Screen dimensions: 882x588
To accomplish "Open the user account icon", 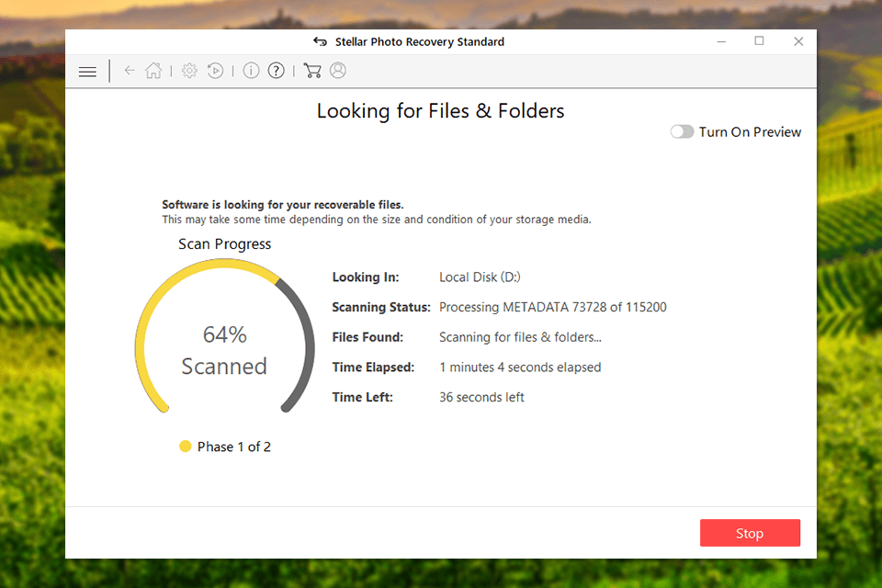I will [x=337, y=71].
